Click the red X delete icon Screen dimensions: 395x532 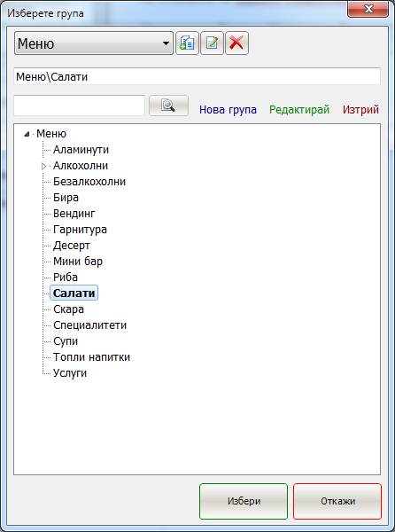click(236, 43)
